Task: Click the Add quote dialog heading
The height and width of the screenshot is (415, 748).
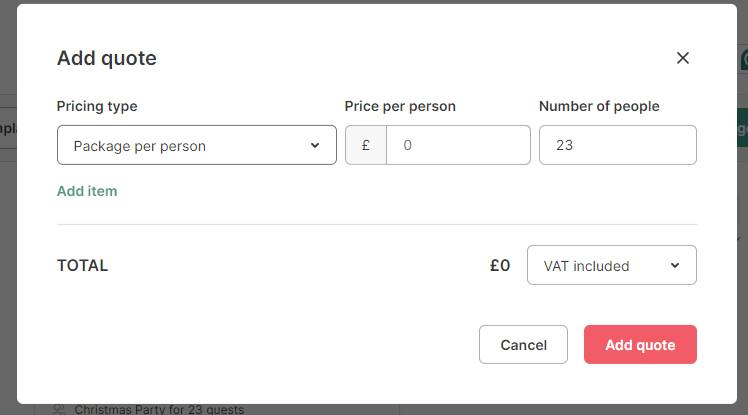Action: [x=107, y=58]
